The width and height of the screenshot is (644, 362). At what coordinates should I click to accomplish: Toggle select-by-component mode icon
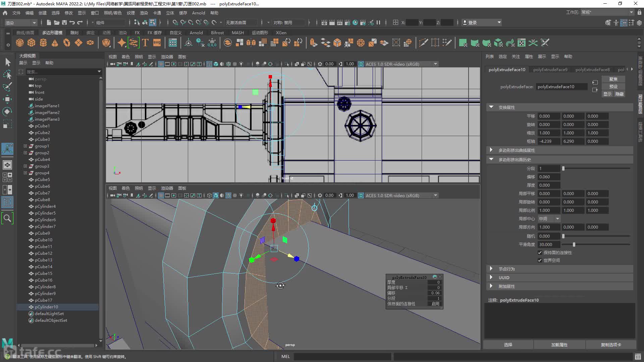pos(153,22)
